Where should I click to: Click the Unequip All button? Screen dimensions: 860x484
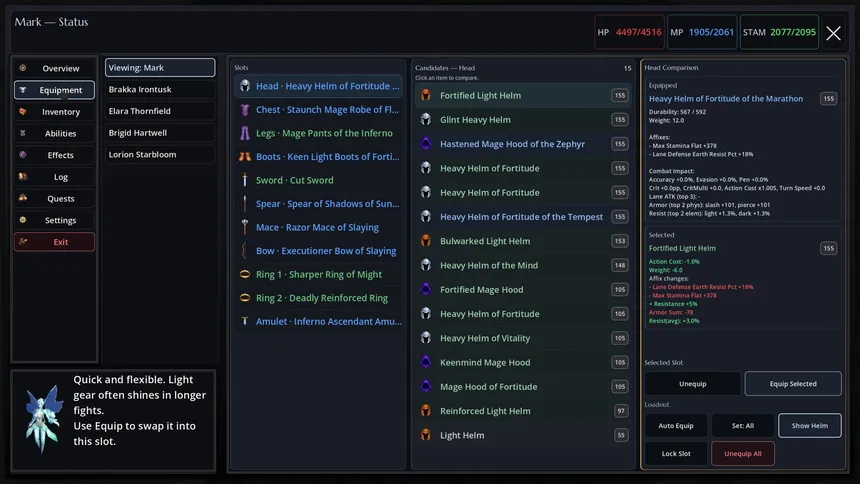coord(743,454)
